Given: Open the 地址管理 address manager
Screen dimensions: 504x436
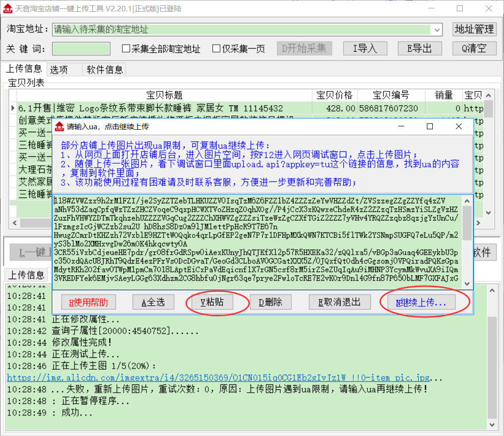Looking at the screenshot, I should [x=474, y=29].
